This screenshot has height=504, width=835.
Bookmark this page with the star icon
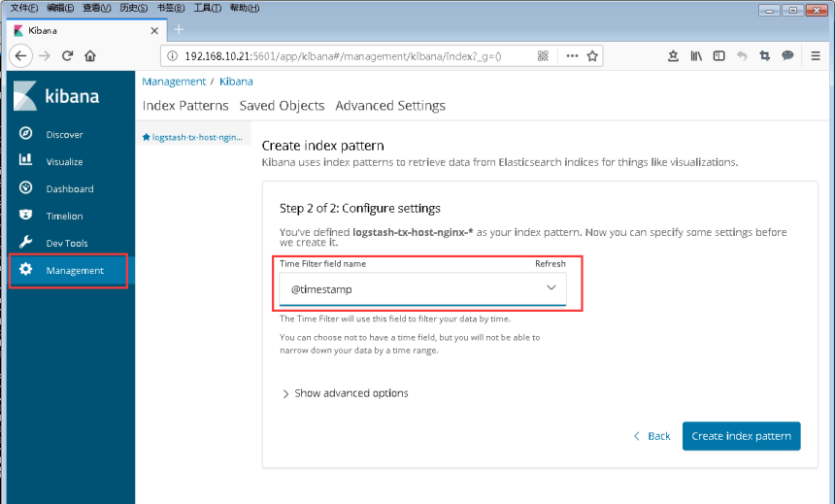click(592, 56)
